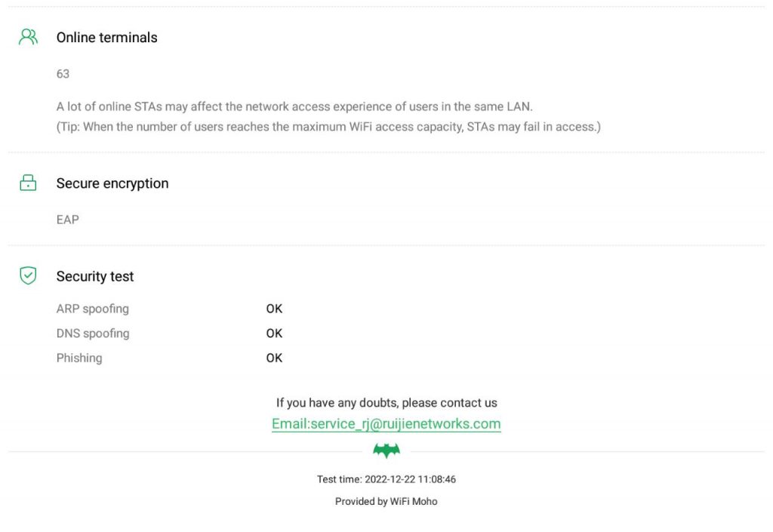Click the Phishing label
The image size is (773, 532).
point(79,358)
